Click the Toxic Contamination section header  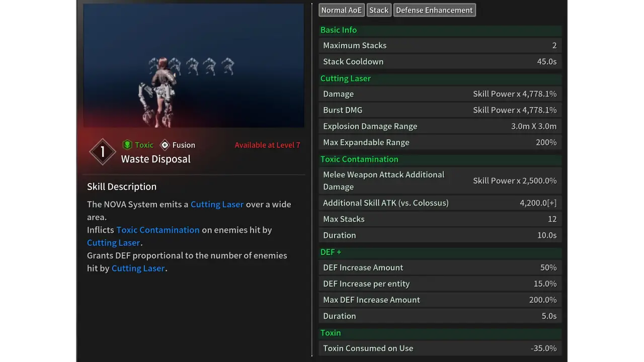point(359,159)
